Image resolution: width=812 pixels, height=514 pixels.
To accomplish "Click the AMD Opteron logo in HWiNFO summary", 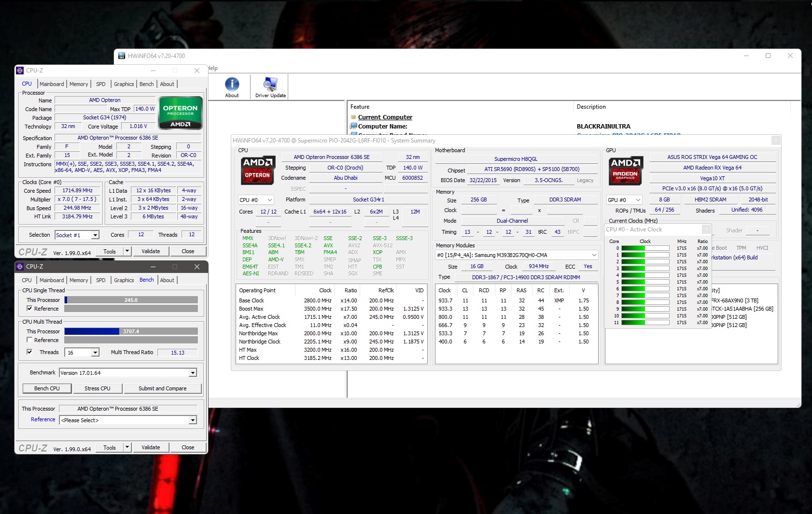I will click(258, 170).
